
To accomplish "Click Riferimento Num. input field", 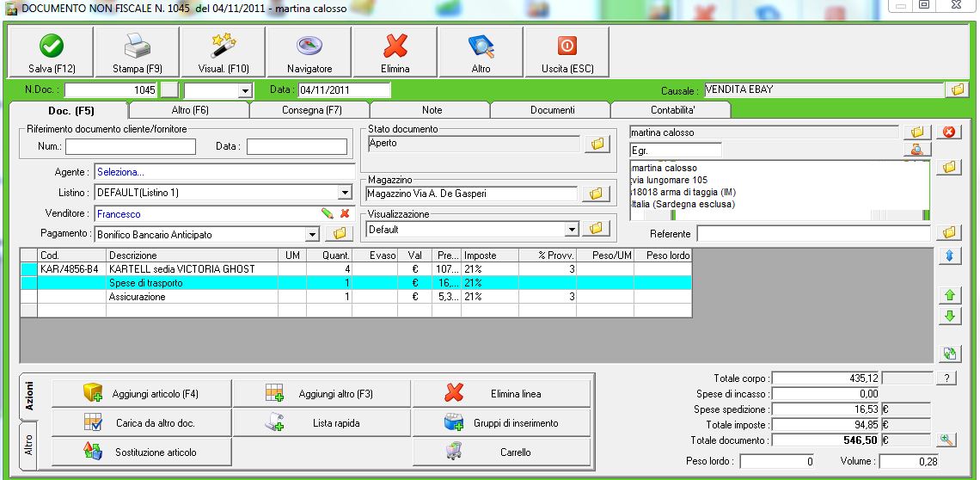I will click(131, 146).
